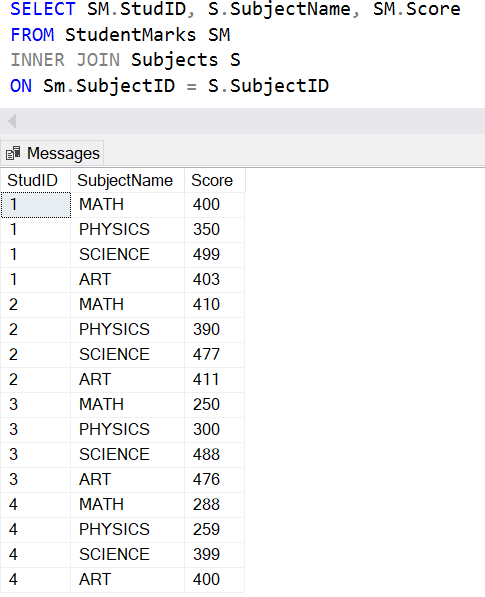The image size is (485, 597).
Task: Click the FROM keyword in the query
Action: 32,35
